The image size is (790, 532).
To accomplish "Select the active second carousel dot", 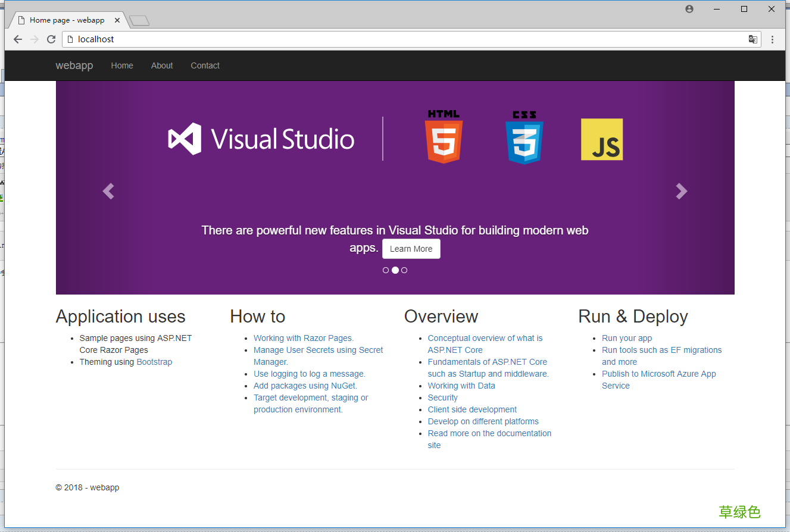I will [x=395, y=270].
